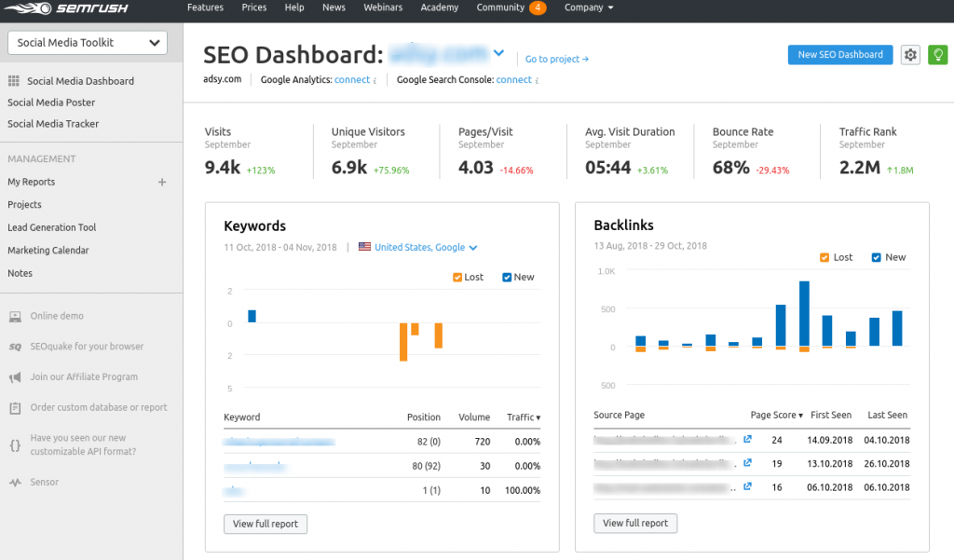954x560 pixels.
Task: Expand the project domain chevron
Action: 499,53
